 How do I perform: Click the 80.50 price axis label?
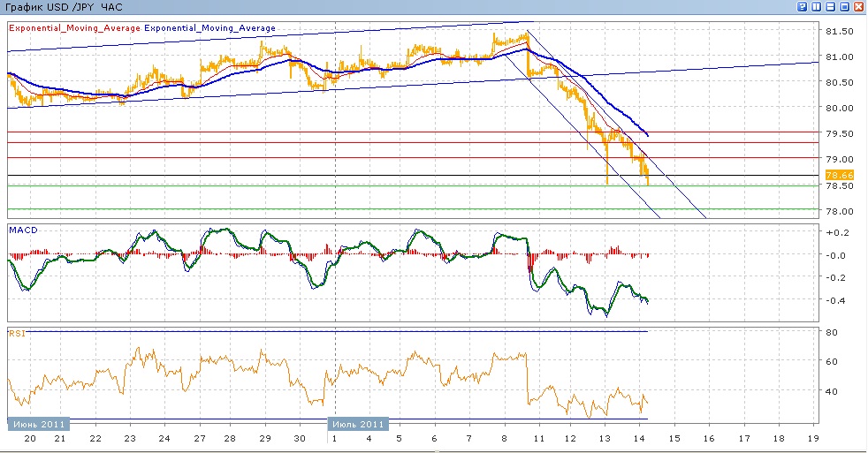[x=839, y=82]
